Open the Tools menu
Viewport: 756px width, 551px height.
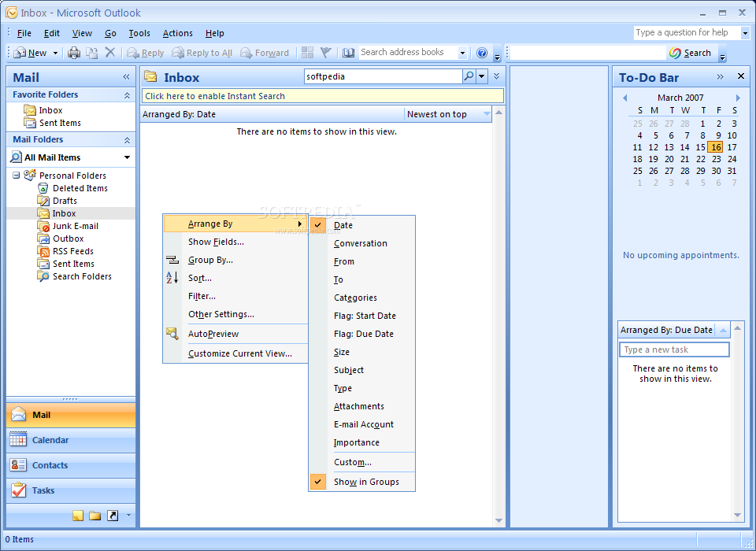(139, 33)
